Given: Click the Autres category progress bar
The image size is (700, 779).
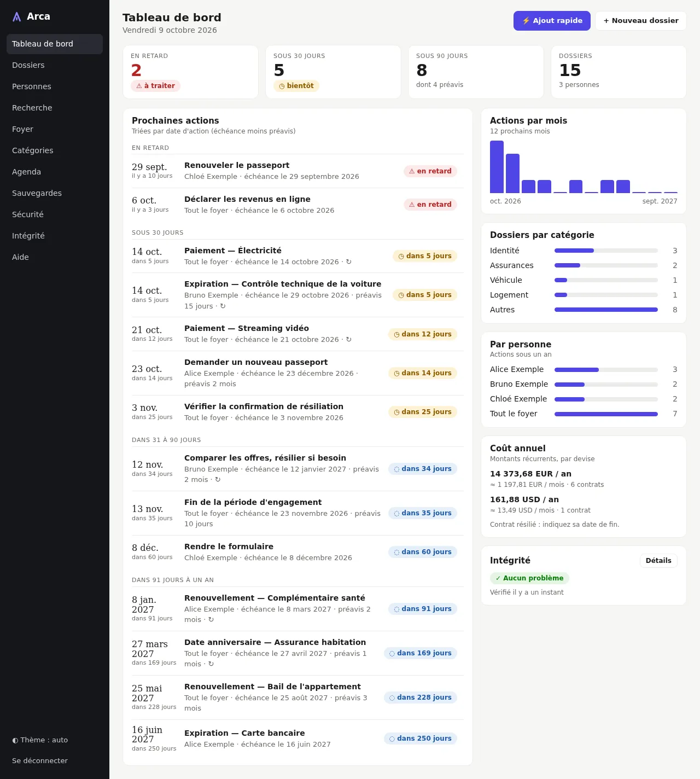Looking at the screenshot, I should click(x=606, y=310).
